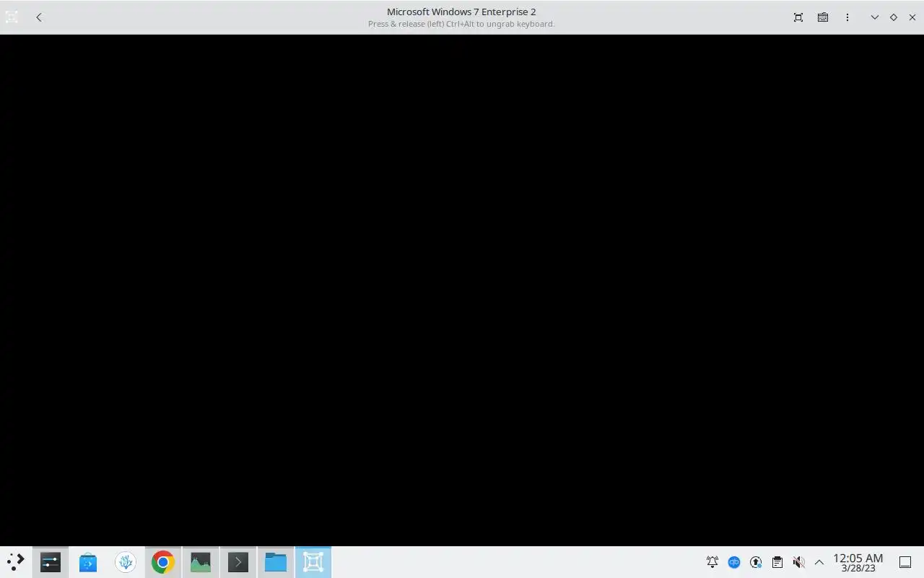Click inside the black virtual machine display
Image resolution: width=924 pixels, height=578 pixels.
462,290
